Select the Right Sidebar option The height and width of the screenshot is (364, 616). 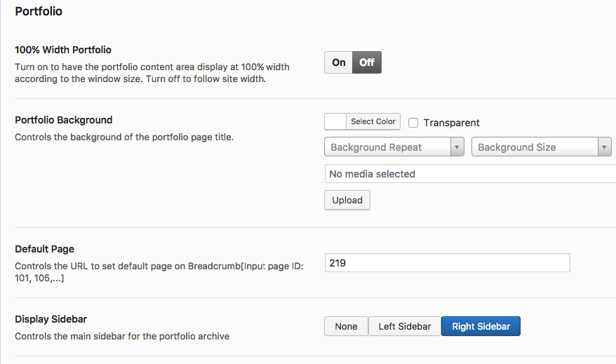coord(481,326)
